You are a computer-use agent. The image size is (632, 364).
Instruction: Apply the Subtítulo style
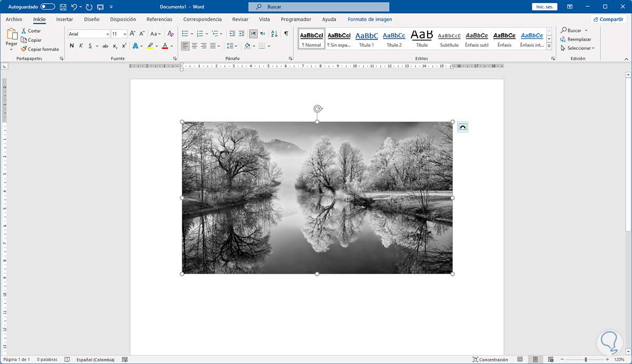coord(449,39)
